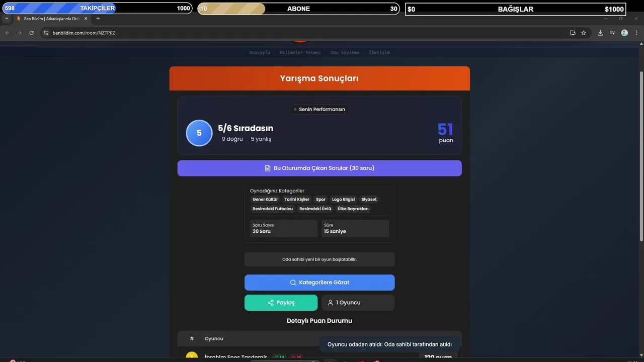This screenshot has width=644, height=362.
Task: Expand the tab search dropdown arrow
Action: 7,19
